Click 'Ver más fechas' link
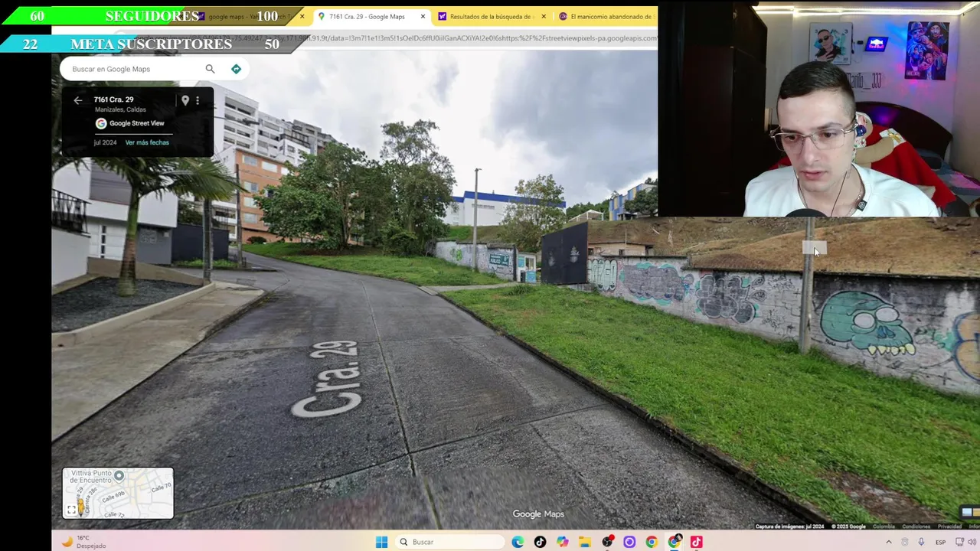The width and height of the screenshot is (980, 551). coord(147,142)
